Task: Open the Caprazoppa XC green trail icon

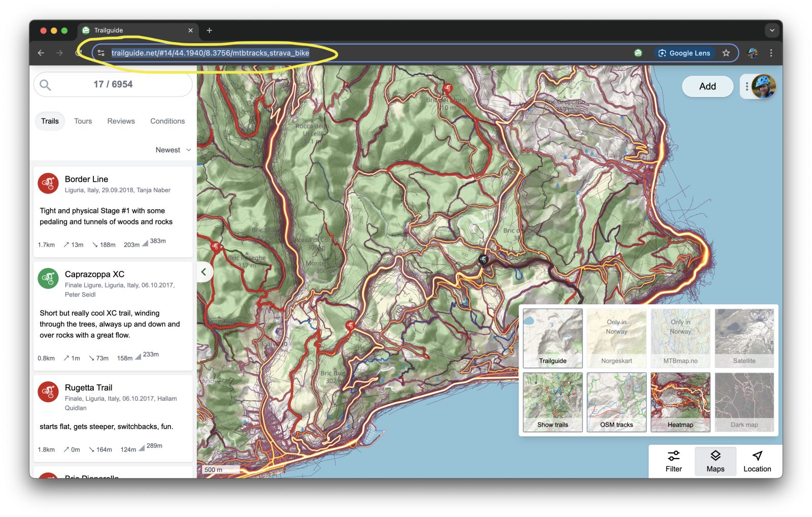Action: (48, 278)
